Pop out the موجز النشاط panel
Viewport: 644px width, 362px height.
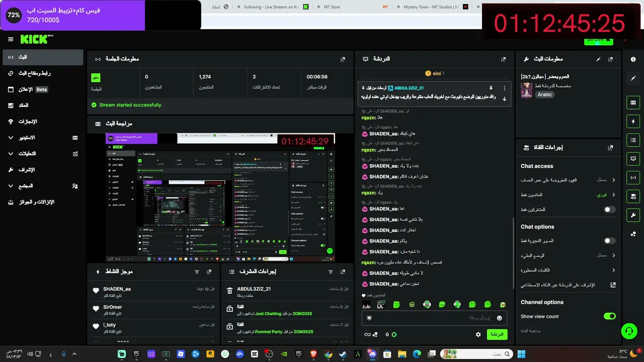209,271
